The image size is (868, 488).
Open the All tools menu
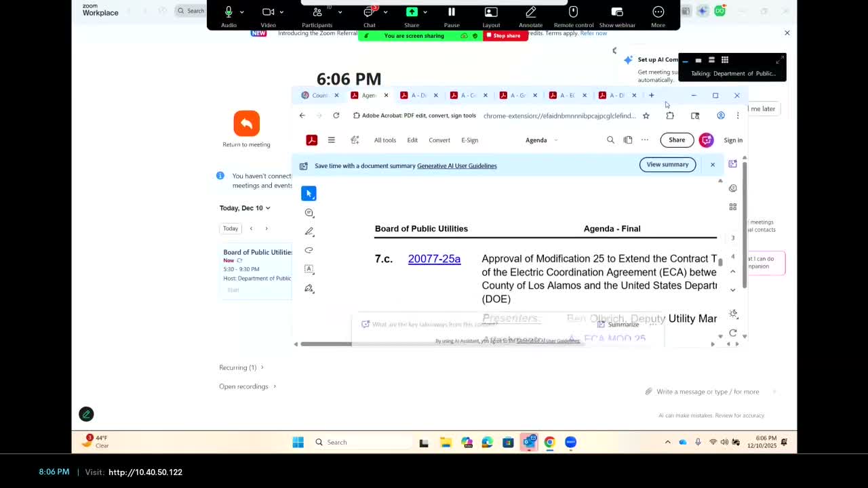[384, 140]
